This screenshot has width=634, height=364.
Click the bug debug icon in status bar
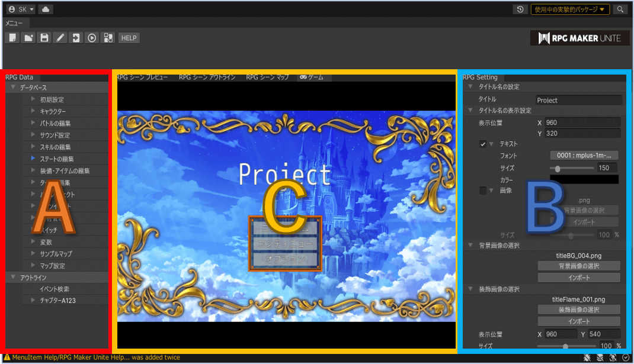587,357
